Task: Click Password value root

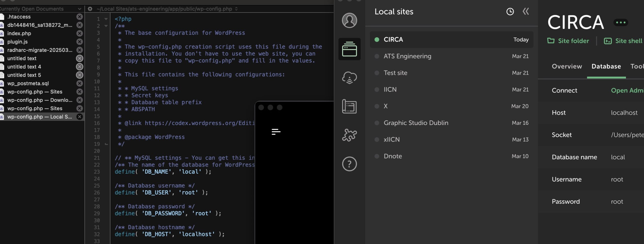Action: (x=617, y=202)
